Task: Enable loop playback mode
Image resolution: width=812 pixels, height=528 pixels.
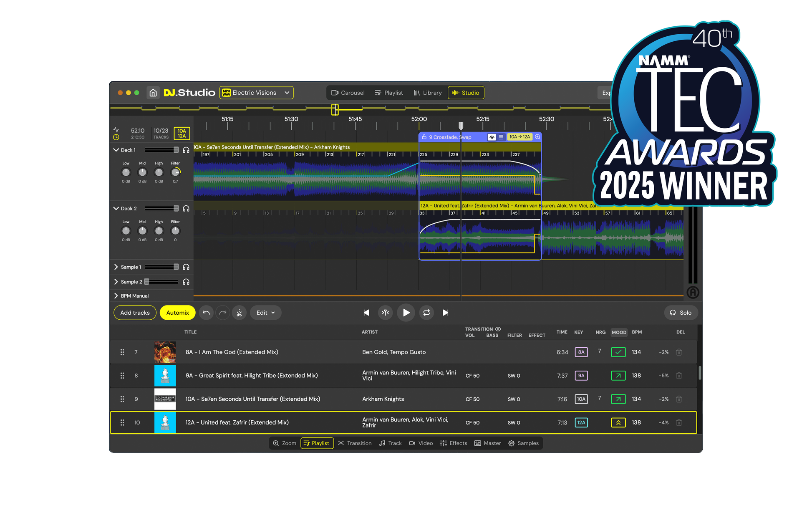Action: pos(426,313)
